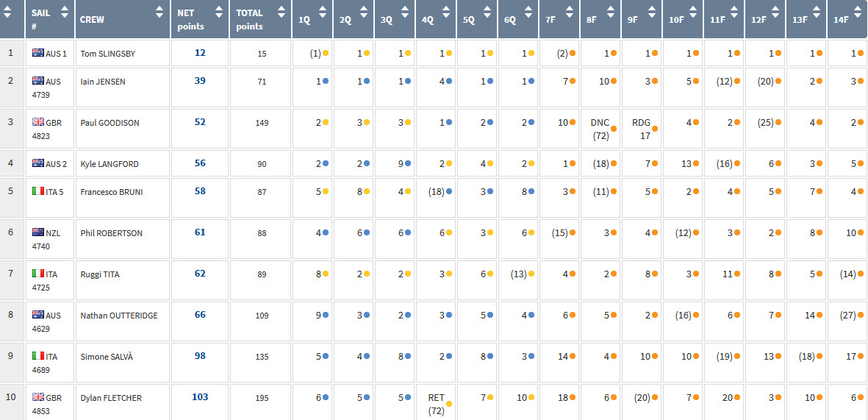This screenshot has height=420, width=868.
Task: Sort by race 7F sort arrows
Action: click(570, 12)
